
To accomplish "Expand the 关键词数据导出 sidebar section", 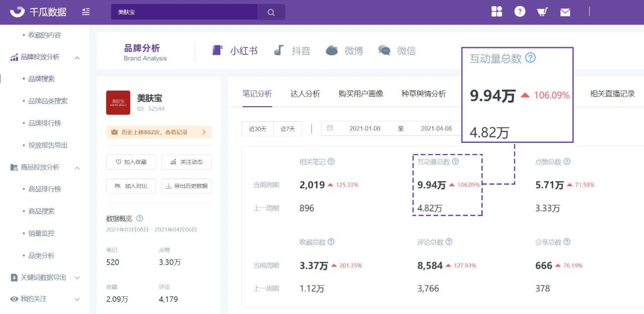I will [77, 277].
